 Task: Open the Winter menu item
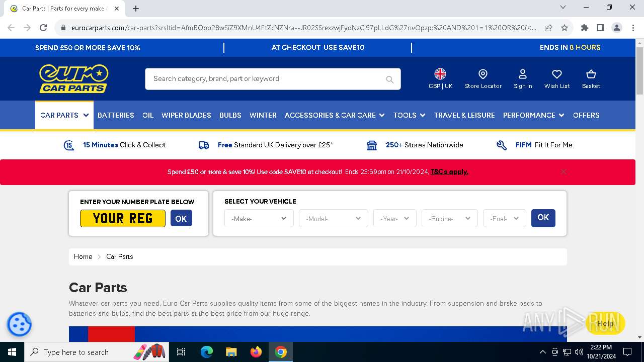(263, 115)
